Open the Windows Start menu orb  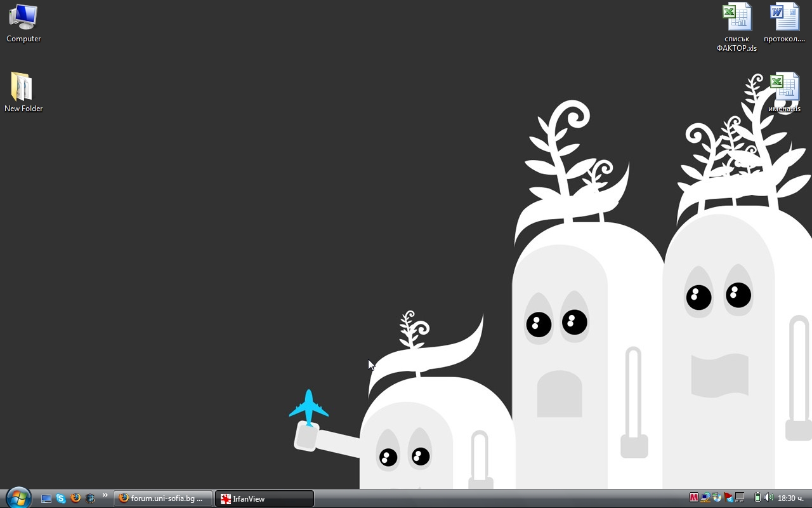(18, 498)
